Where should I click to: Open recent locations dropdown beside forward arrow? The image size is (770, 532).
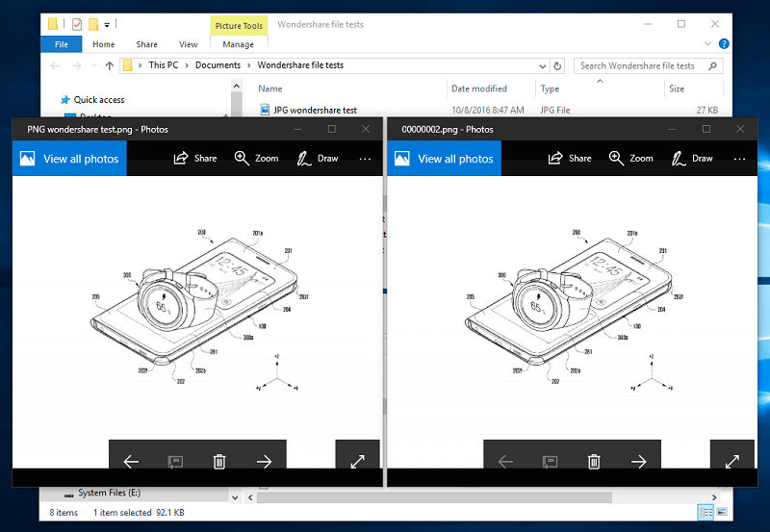click(x=94, y=65)
